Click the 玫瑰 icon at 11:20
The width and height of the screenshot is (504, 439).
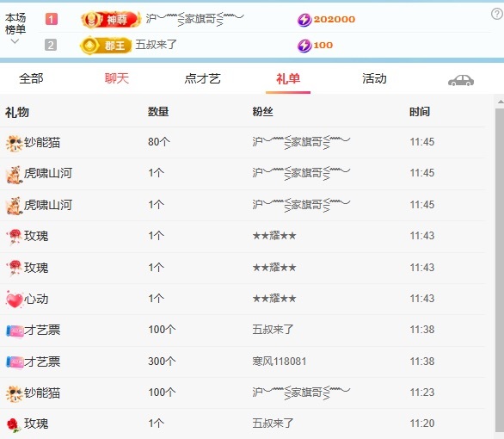coord(13,424)
